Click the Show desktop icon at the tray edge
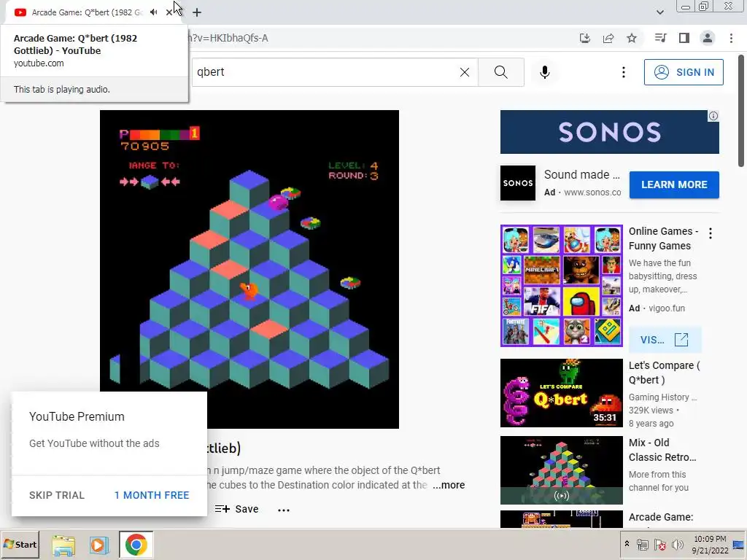The image size is (747, 560). tap(739, 545)
